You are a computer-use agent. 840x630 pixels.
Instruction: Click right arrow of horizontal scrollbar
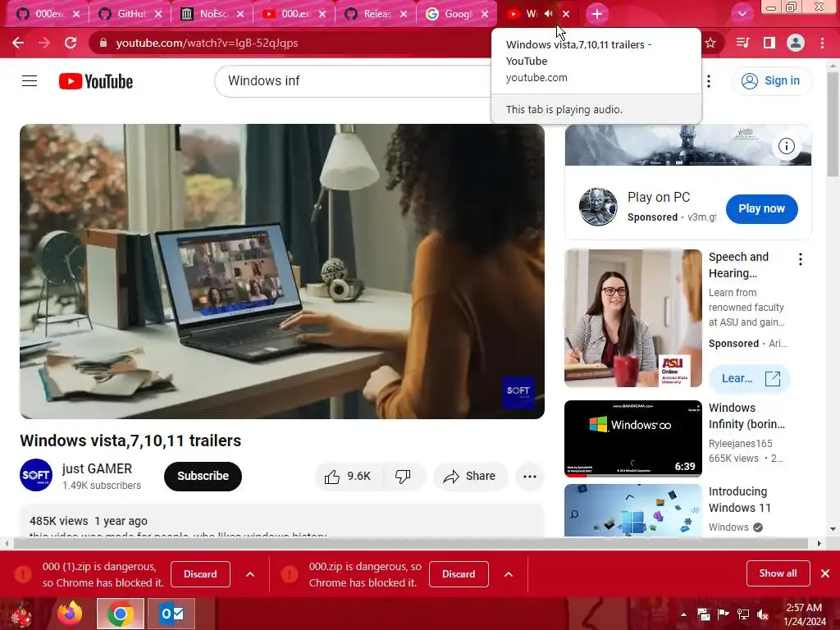819,543
